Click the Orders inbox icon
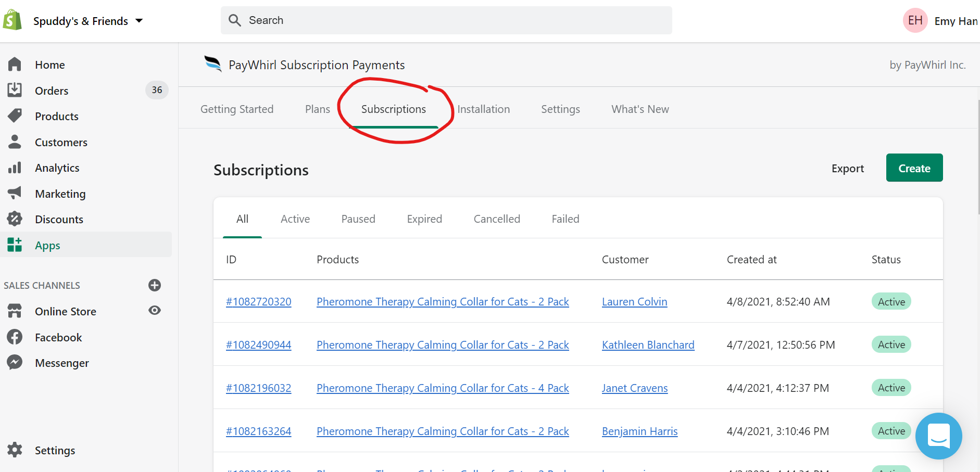 (15, 90)
